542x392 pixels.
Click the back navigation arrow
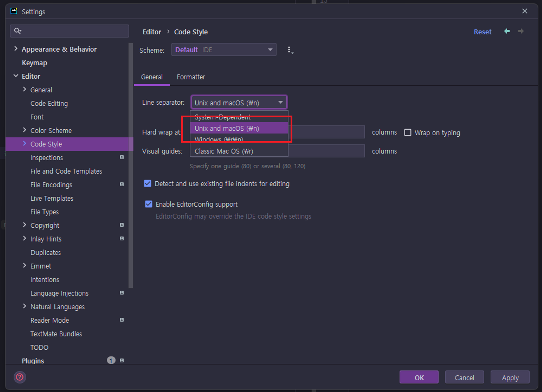click(507, 31)
